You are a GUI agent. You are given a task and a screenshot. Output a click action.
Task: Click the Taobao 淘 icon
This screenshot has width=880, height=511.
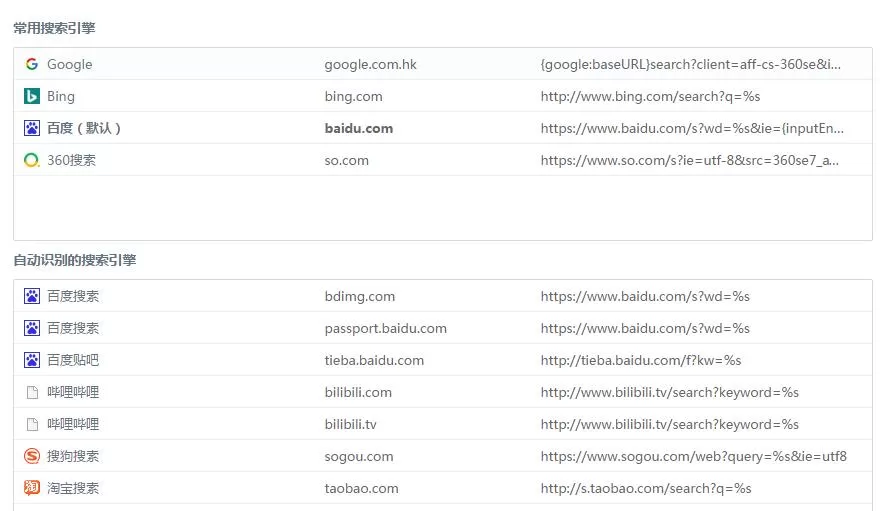coord(32,488)
